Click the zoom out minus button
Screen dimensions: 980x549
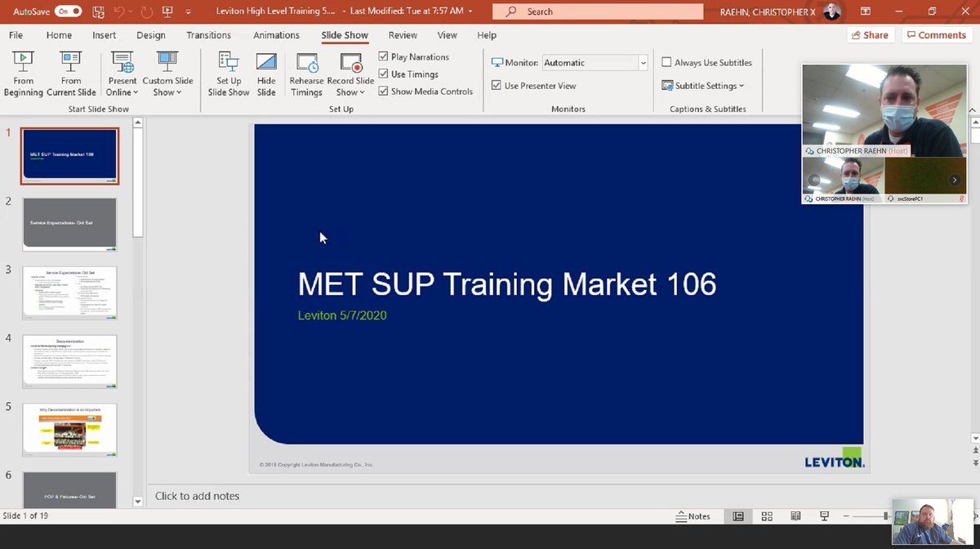pyautogui.click(x=847, y=516)
